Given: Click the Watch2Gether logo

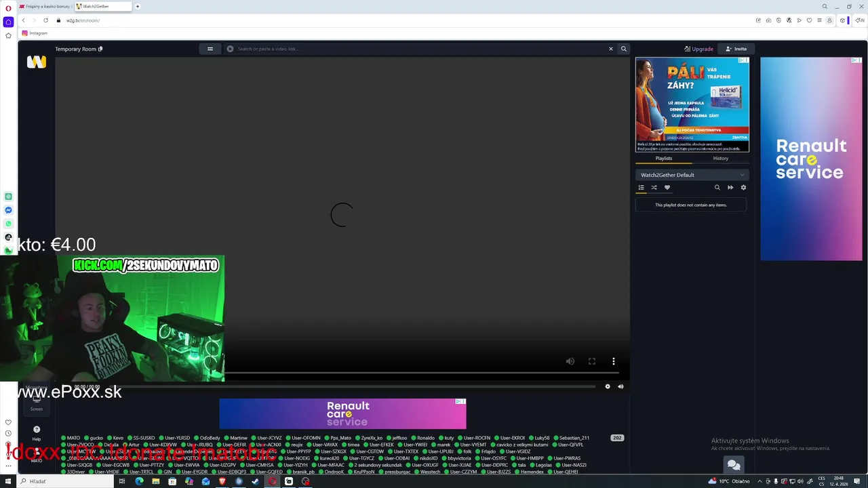Looking at the screenshot, I should coord(37,62).
